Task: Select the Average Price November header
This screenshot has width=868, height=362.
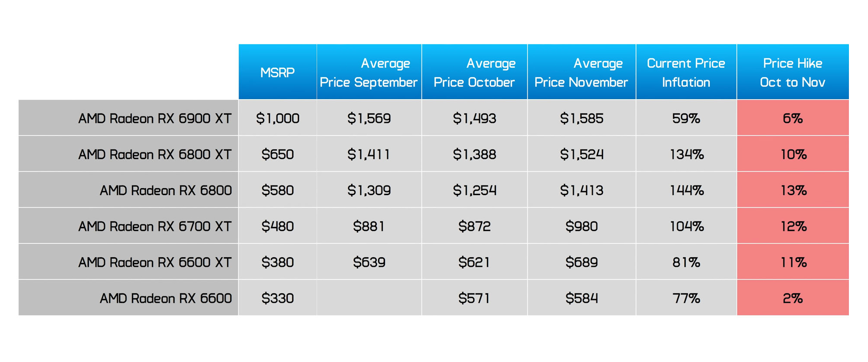Action: pyautogui.click(x=581, y=72)
